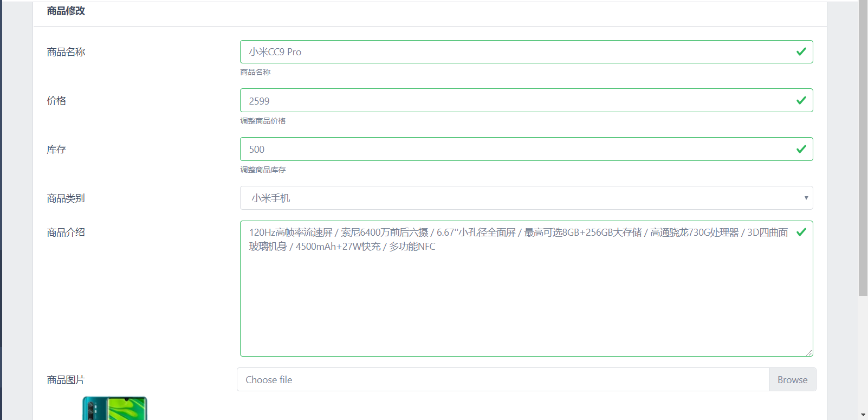Click the vertical page scrollbar thumb
868x420 pixels.
(863, 148)
